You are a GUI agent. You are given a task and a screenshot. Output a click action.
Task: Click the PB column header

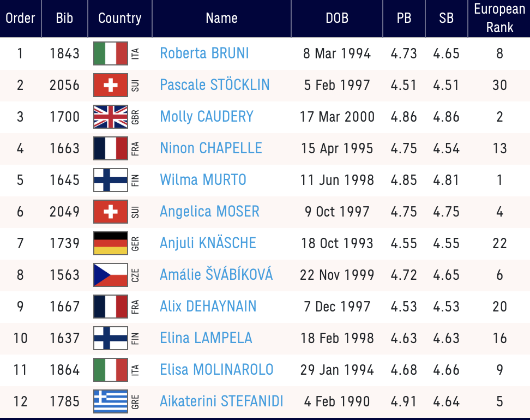404,18
